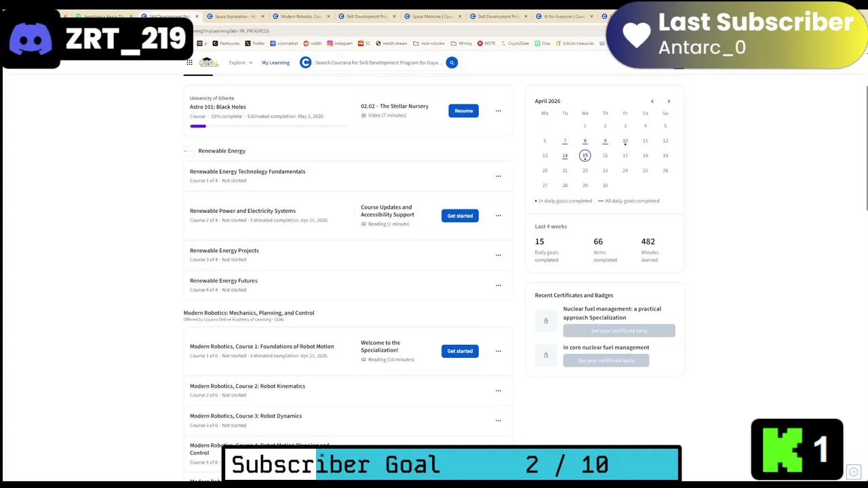Open the mstr+stockw bookmark folder
Screen dimensions: 868x488
coord(429,43)
